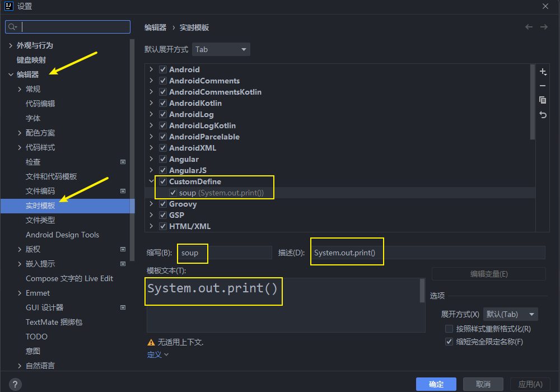Click the template list vertical scrollbar

533,101
